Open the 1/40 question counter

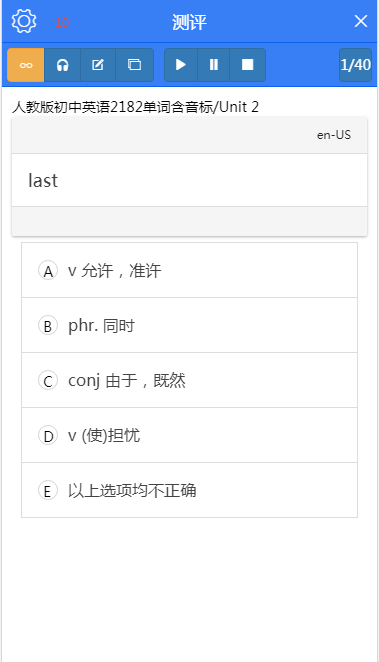(x=355, y=65)
